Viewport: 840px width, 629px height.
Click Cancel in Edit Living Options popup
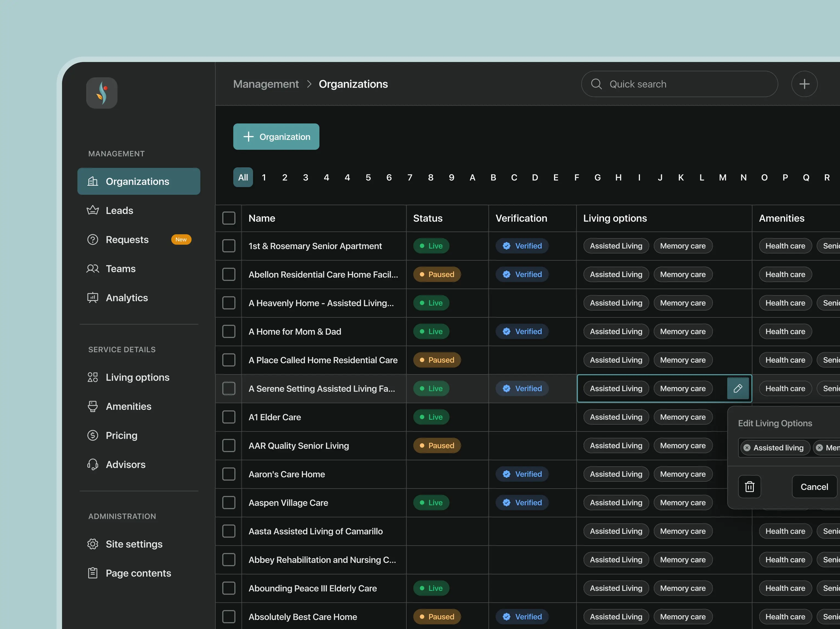tap(814, 487)
